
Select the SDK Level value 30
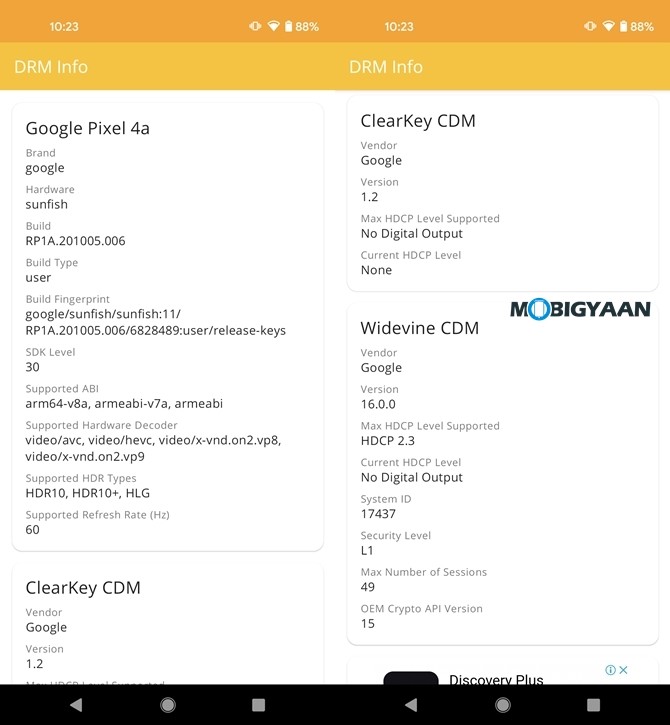point(32,367)
